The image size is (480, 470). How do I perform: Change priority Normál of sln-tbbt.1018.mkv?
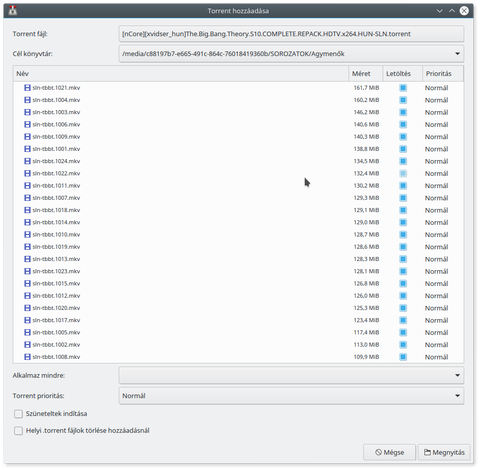coord(436,210)
